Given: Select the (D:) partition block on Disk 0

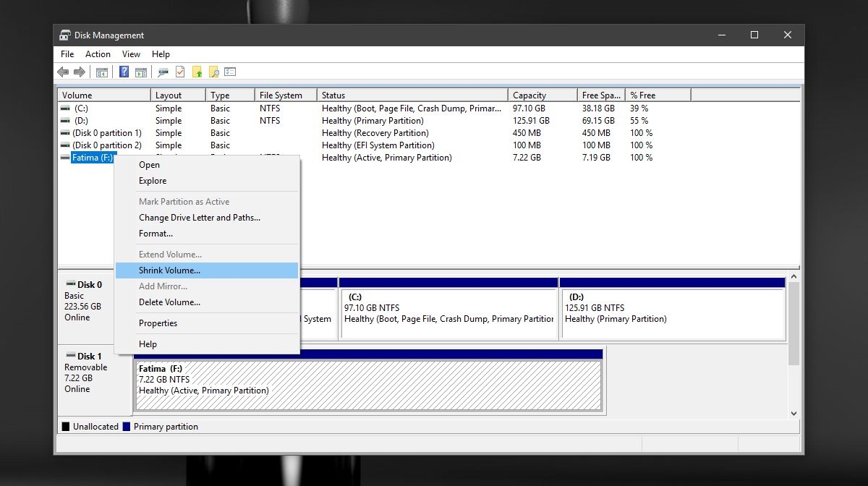Looking at the screenshot, I should pos(672,313).
